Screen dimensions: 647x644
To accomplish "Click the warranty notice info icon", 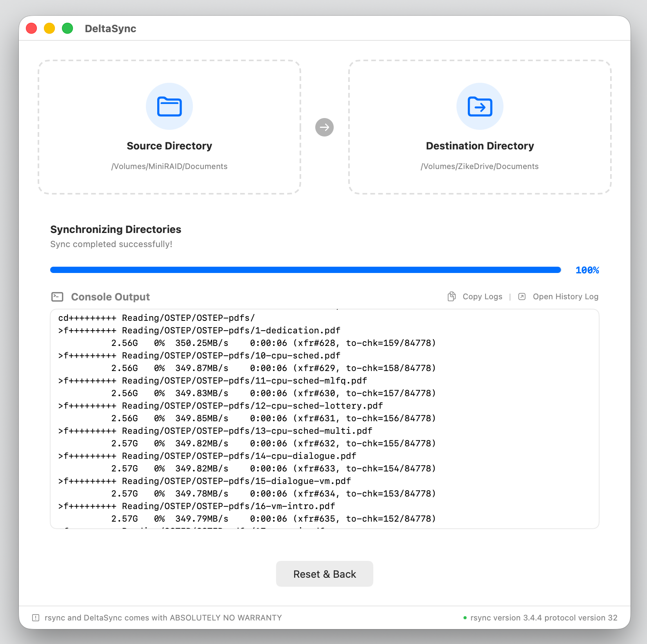I will pos(35,618).
